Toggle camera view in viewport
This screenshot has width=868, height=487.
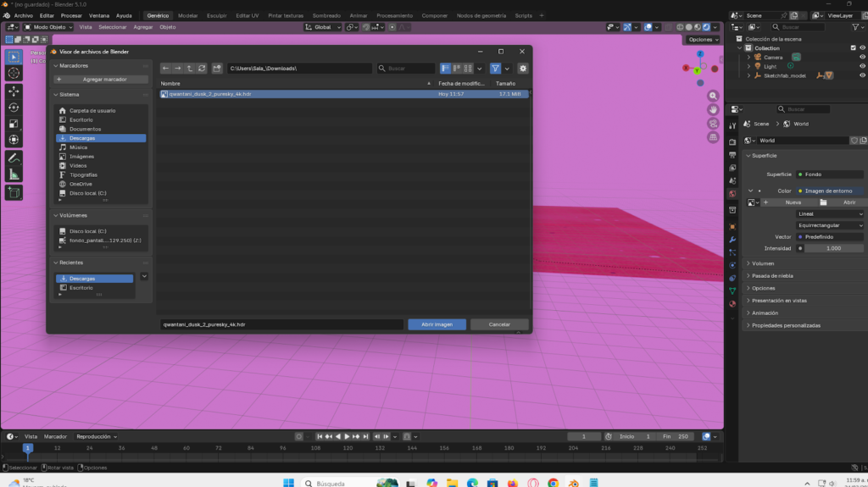coord(713,124)
